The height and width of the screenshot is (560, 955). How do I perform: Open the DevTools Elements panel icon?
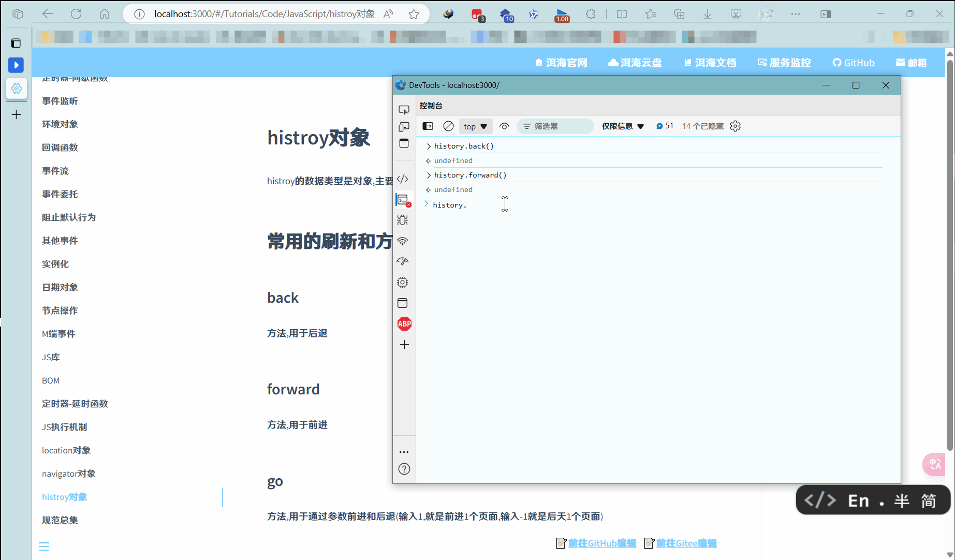tap(403, 179)
